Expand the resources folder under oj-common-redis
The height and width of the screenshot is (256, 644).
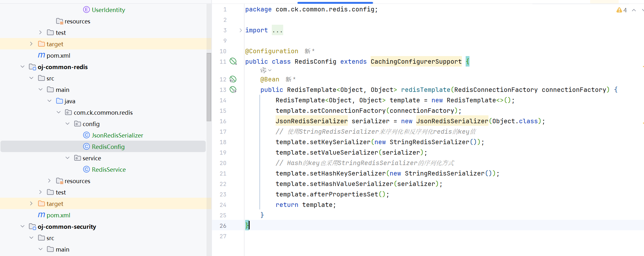(49, 181)
